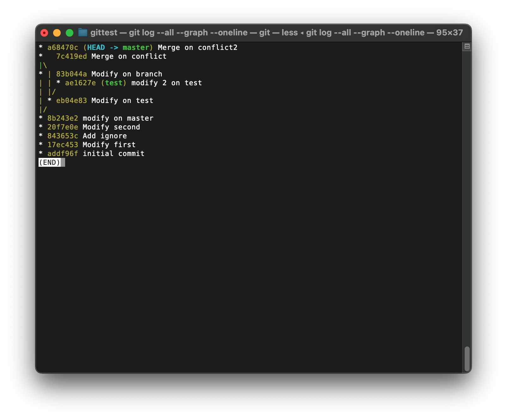
Task: Click the '(END)' pager marker
Action: (x=50, y=162)
